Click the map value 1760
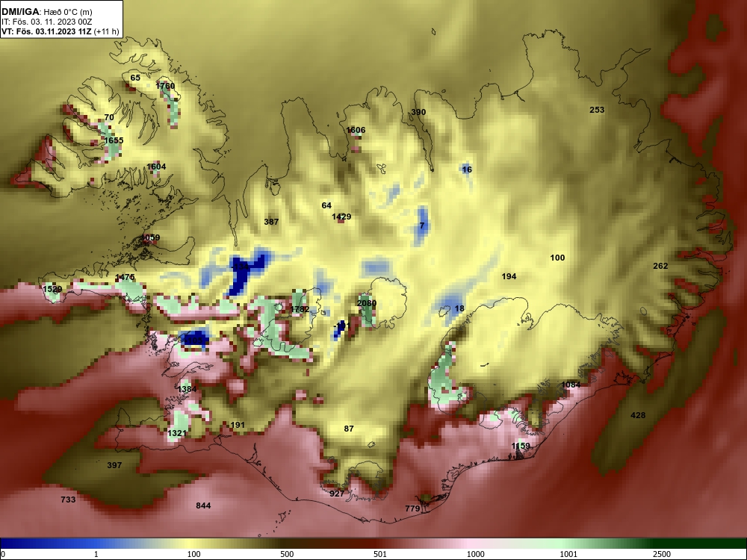 (165, 86)
